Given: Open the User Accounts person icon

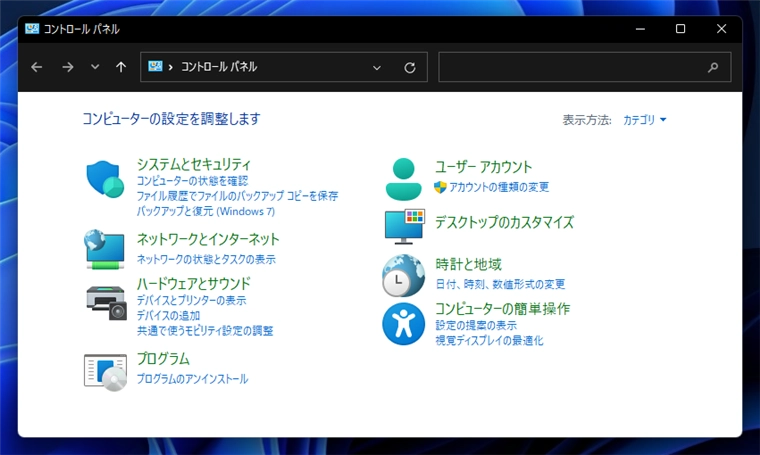Looking at the screenshot, I should [x=403, y=179].
